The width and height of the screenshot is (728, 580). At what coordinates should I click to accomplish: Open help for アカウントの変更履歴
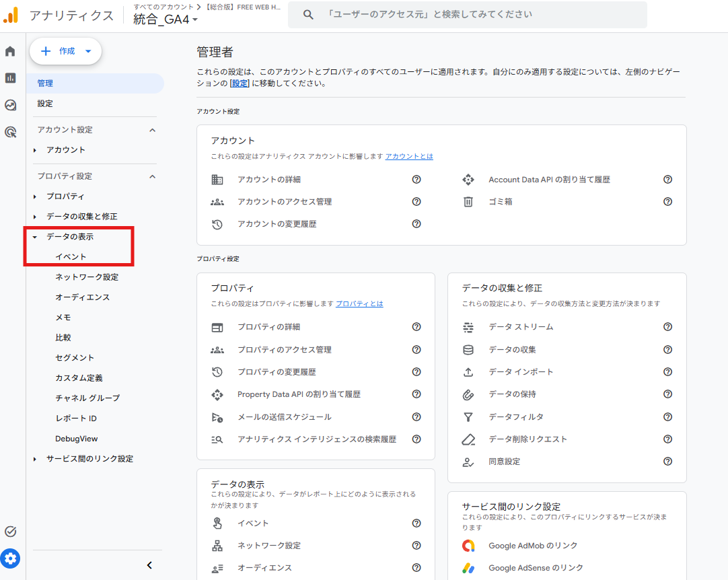(416, 224)
